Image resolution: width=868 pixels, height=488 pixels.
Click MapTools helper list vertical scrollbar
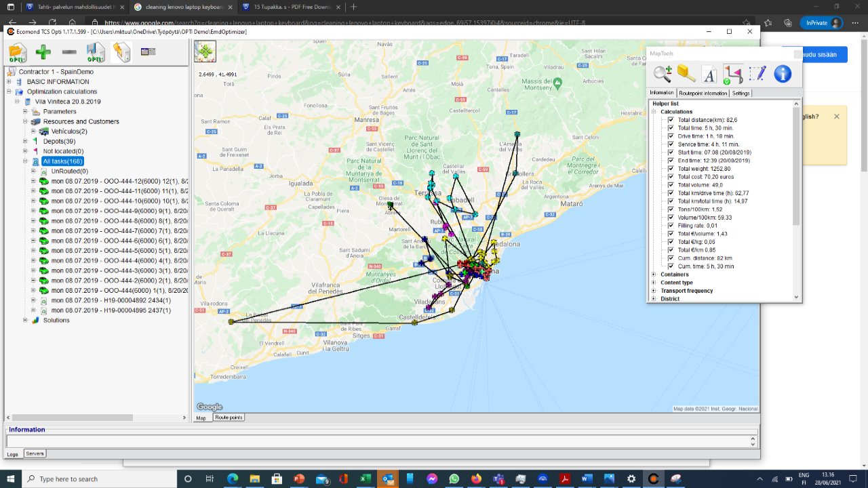coord(797,200)
